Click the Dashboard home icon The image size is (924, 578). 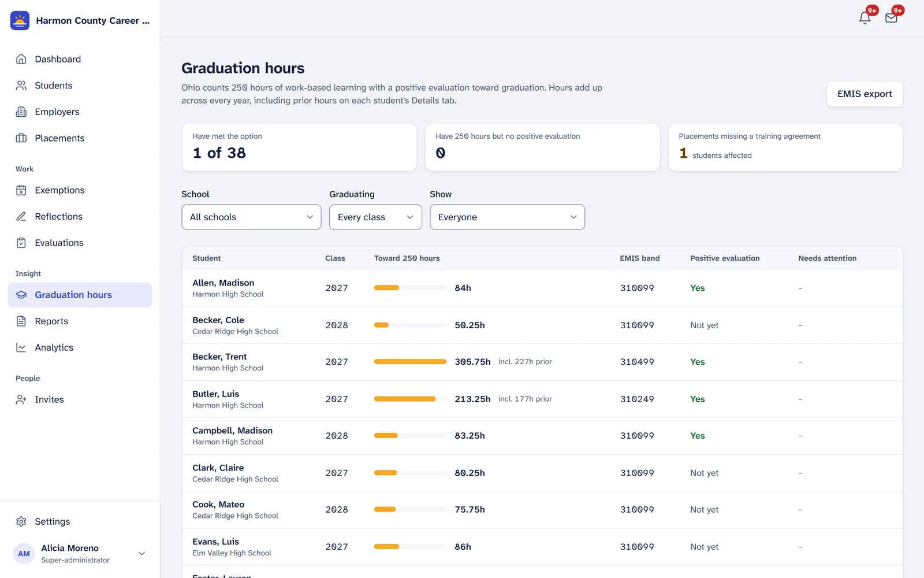pos(21,59)
